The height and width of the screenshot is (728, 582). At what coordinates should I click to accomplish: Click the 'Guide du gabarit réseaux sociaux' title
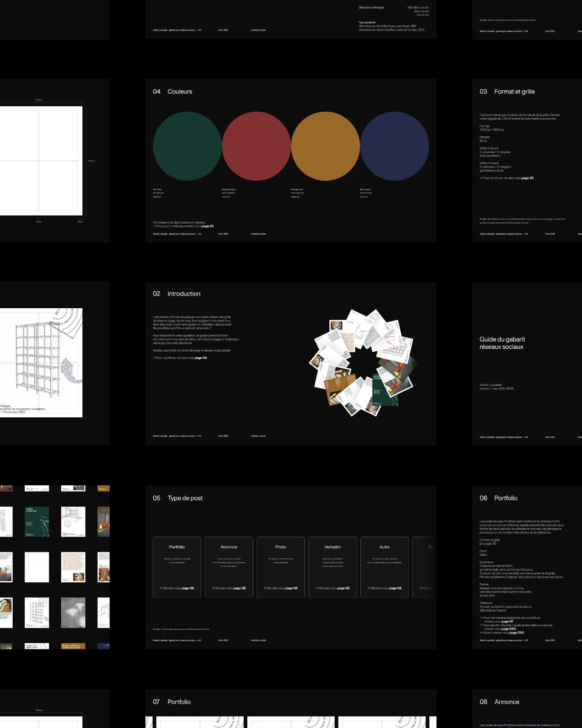tap(501, 343)
